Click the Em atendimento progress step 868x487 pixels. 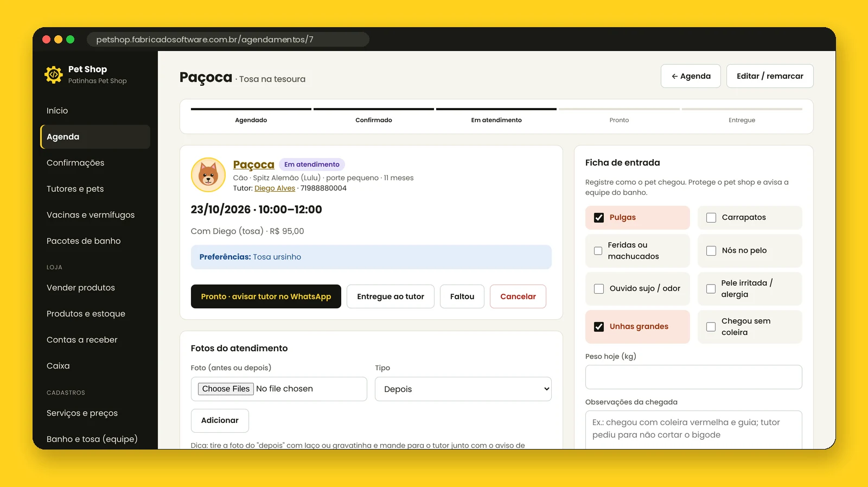[496, 117]
